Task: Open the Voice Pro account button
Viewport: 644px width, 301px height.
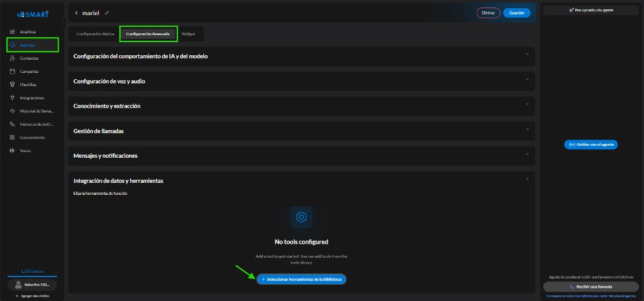Action: tap(33, 285)
